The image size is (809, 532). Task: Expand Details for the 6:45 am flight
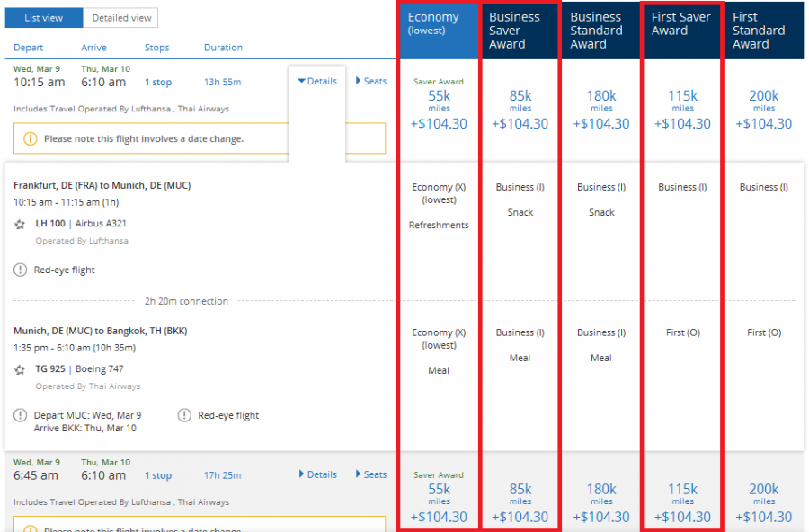click(x=316, y=474)
